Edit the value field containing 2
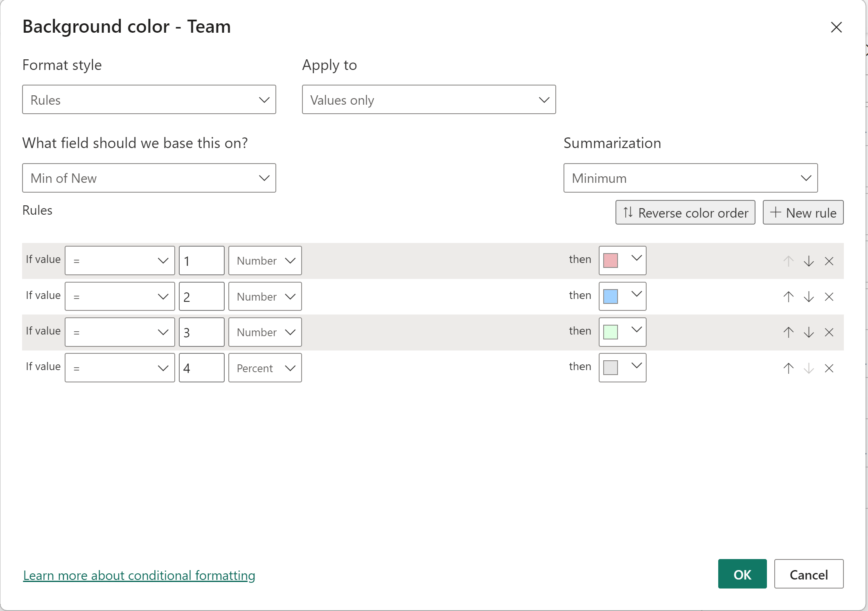Viewport: 868px width, 611px height. [201, 296]
